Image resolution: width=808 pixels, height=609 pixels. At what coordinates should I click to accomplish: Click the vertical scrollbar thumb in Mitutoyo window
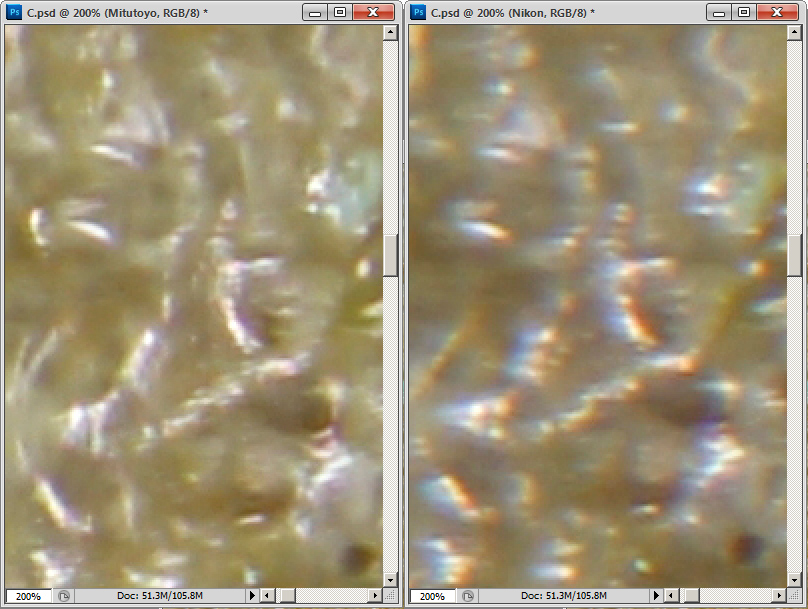(x=390, y=255)
